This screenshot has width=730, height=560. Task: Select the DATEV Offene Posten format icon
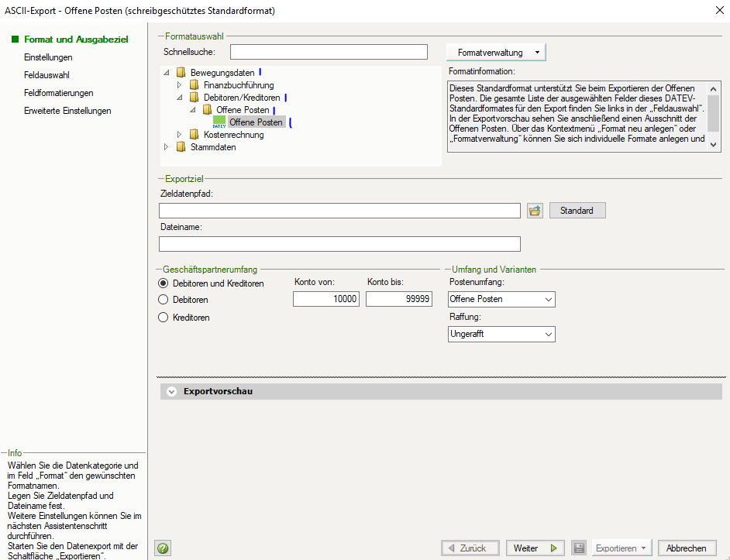219,122
